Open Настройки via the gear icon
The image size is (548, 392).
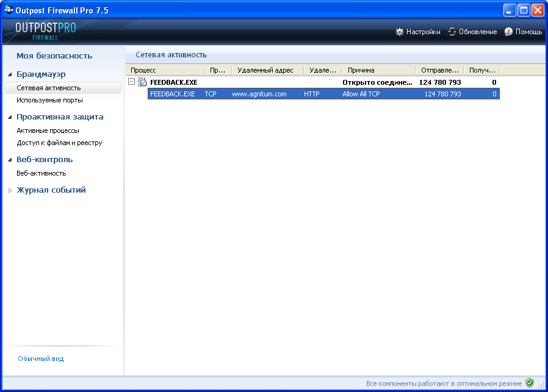tap(399, 32)
